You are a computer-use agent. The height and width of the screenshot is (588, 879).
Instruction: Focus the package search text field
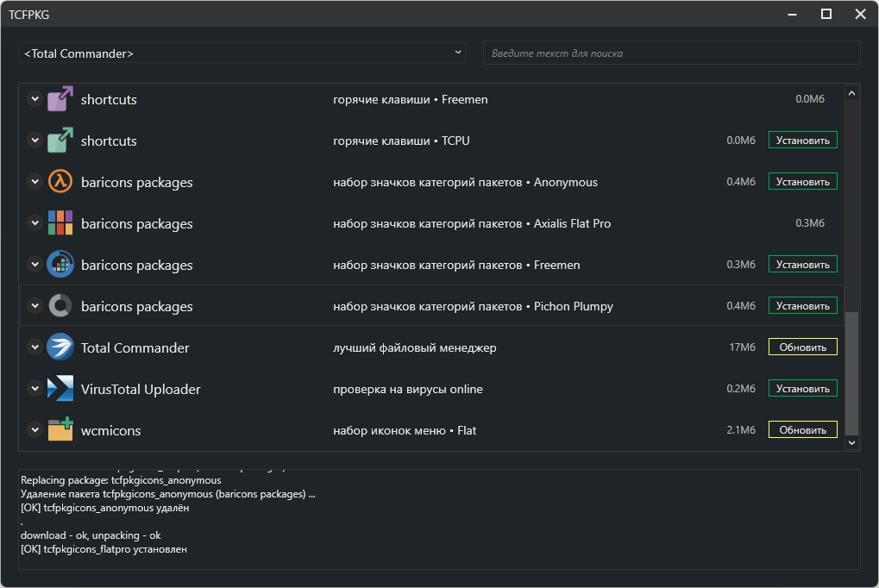coord(671,53)
